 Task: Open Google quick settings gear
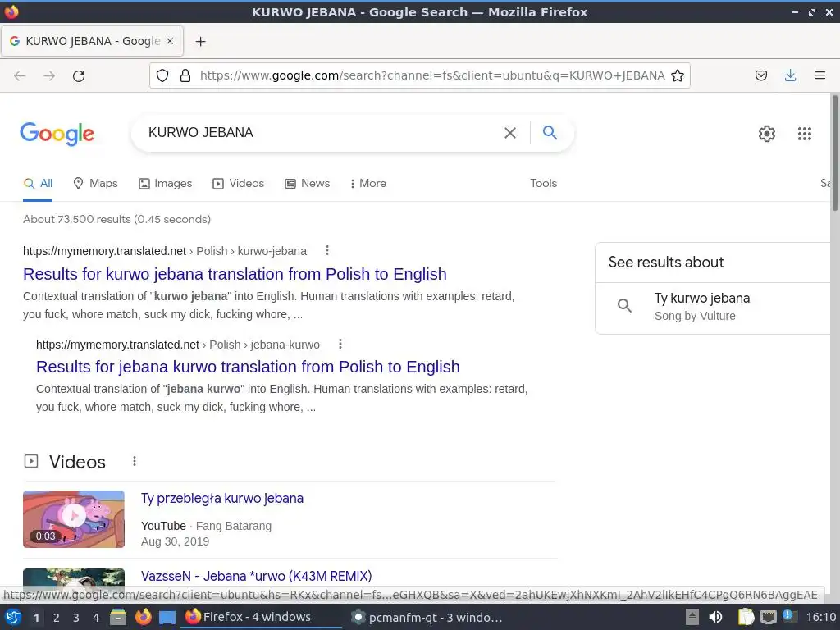(x=767, y=134)
